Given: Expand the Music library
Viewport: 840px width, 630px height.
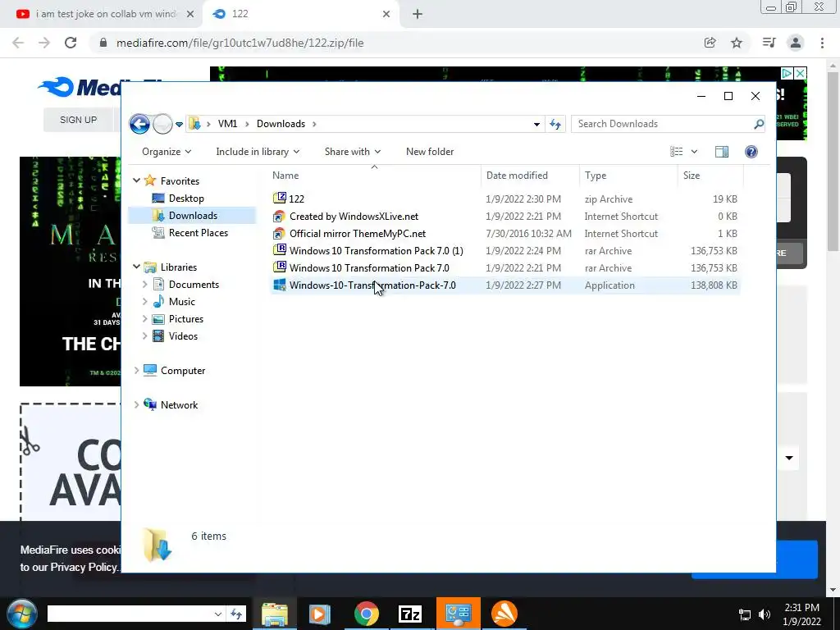Looking at the screenshot, I should coord(144,302).
